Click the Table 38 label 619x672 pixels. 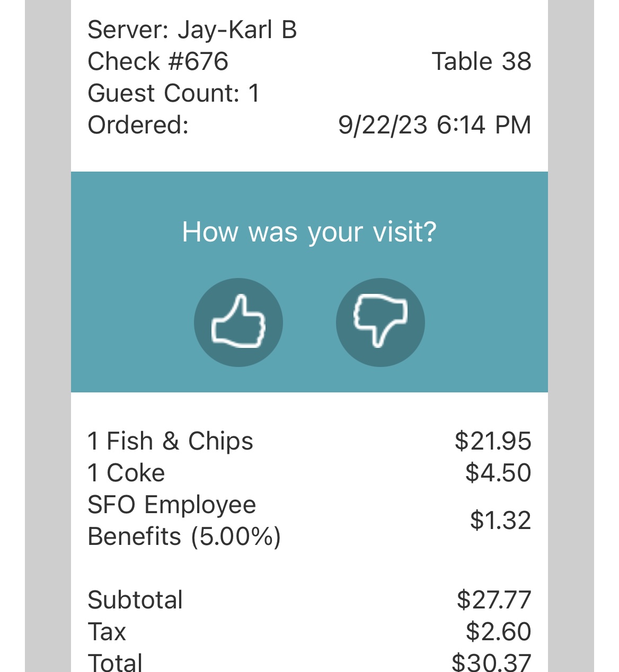tap(481, 61)
